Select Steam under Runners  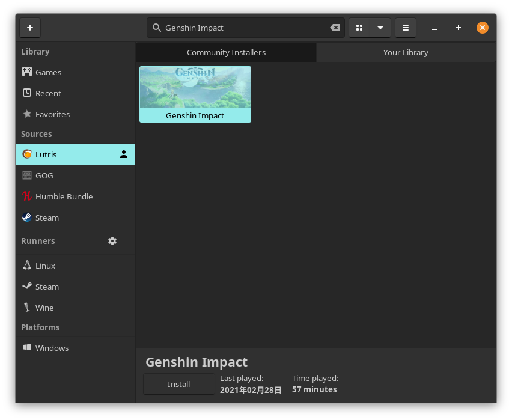coord(76,287)
